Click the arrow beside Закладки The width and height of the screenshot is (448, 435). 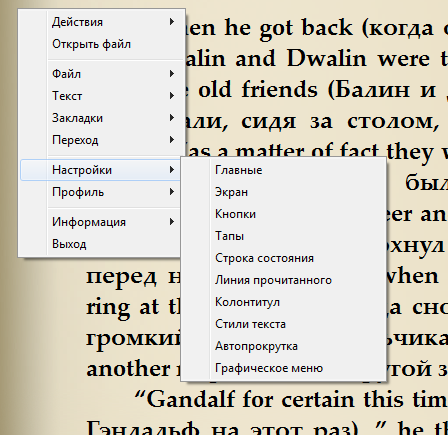[x=172, y=118]
